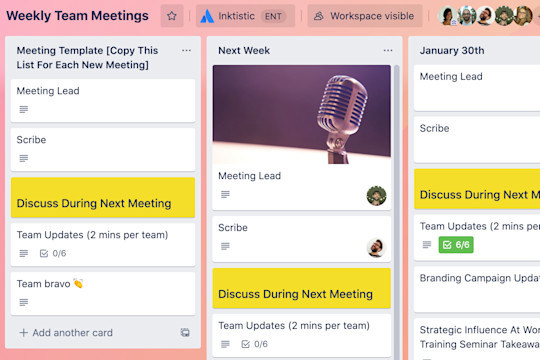Screen dimensions: 540x360
Task: Rename the Weekly Team Meetings board title
Action: pos(77,16)
